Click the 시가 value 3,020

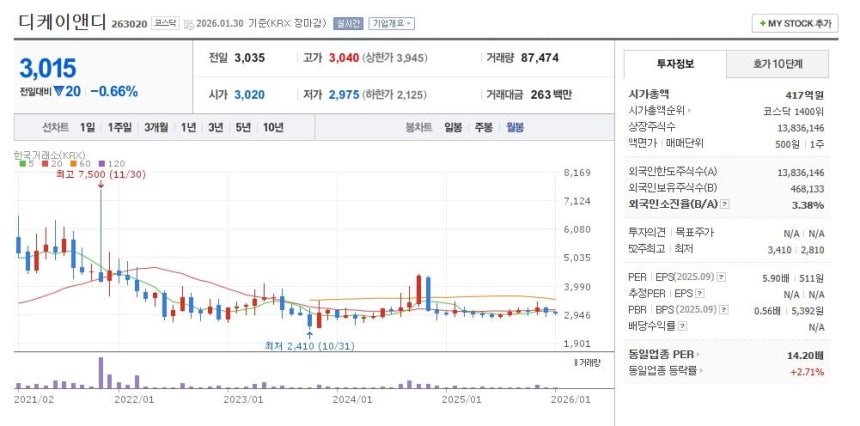point(250,95)
